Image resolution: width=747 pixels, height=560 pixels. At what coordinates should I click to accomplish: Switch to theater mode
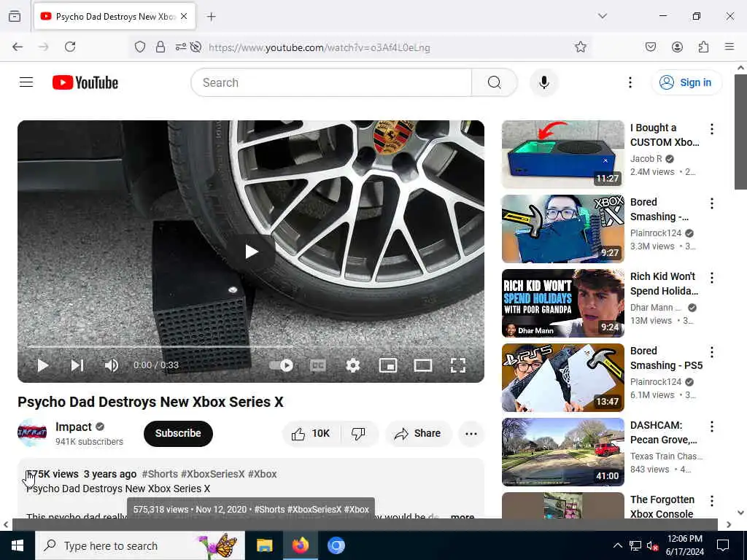click(423, 365)
